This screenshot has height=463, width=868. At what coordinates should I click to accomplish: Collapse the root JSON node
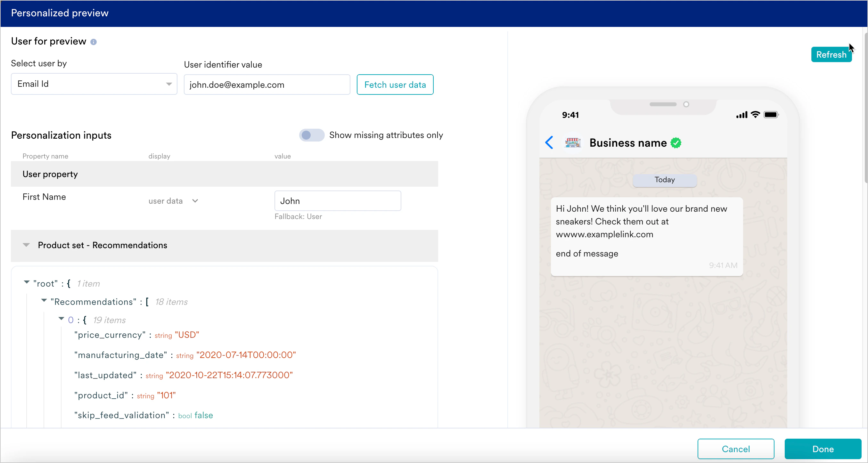(x=27, y=282)
